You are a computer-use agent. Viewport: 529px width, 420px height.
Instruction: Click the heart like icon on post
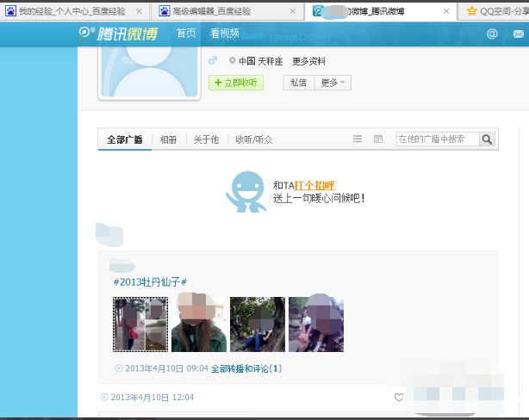[398, 398]
